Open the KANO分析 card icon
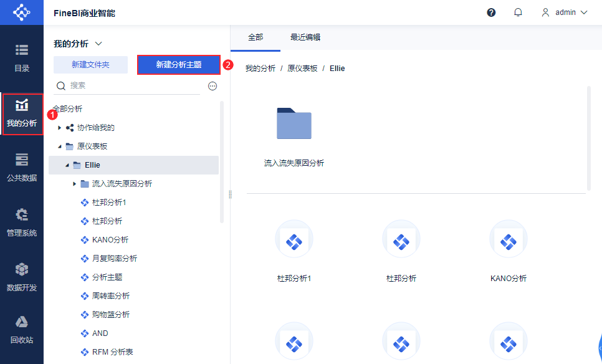Image resolution: width=602 pixels, height=364 pixels. [509, 239]
